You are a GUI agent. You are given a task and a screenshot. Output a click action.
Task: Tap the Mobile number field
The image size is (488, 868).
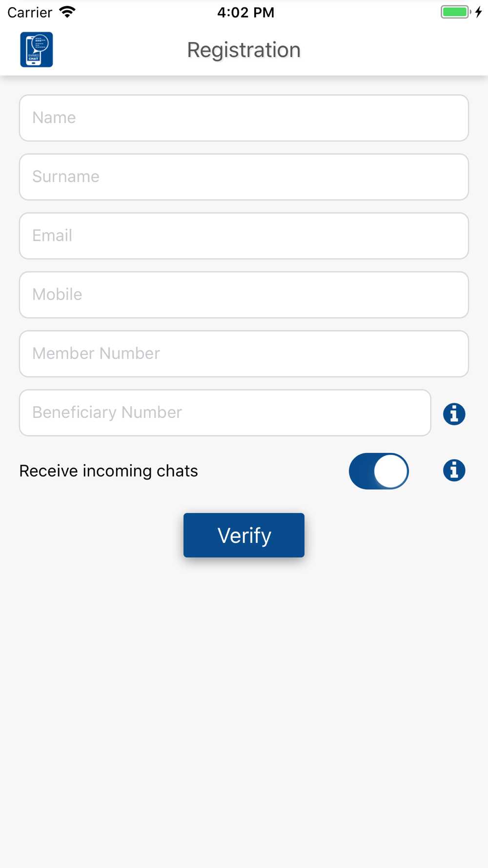pos(244,295)
